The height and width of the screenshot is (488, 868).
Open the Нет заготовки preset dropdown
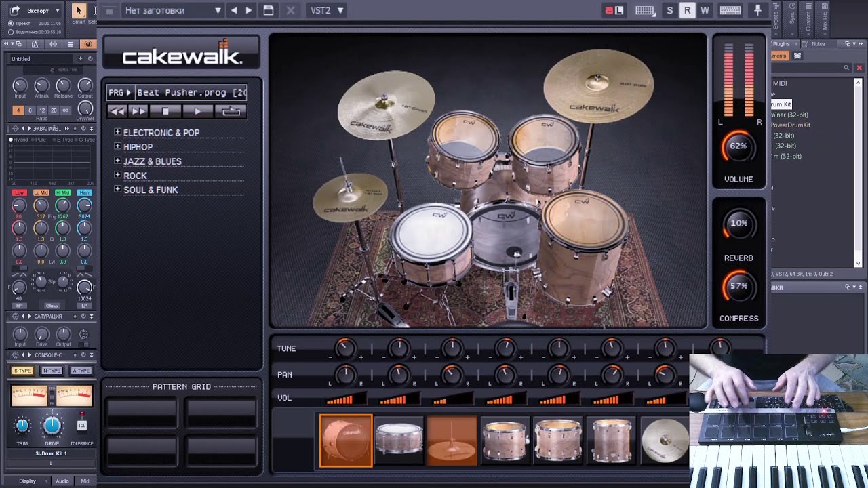tap(173, 10)
